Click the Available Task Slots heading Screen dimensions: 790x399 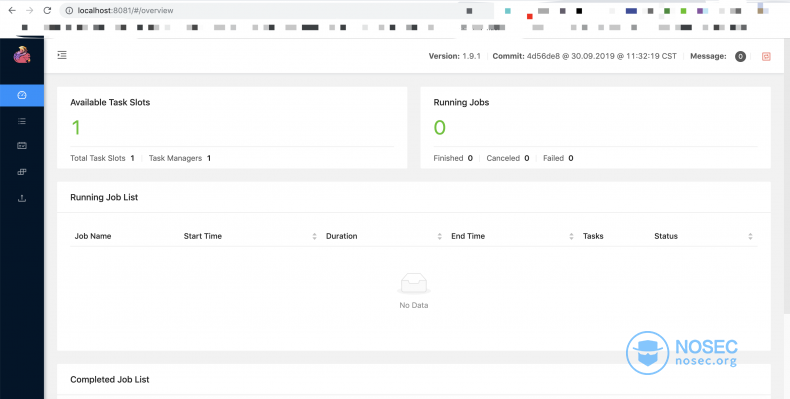pos(110,102)
